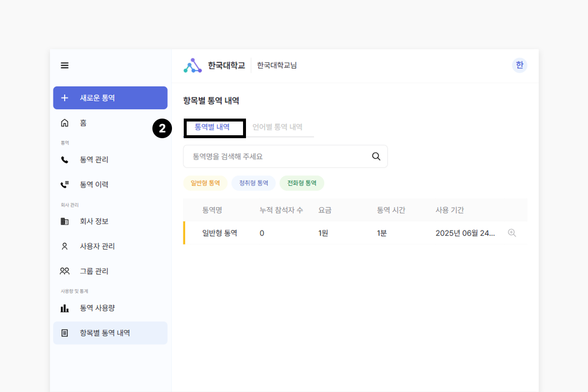Filter by 일반형 통역 chip
The height and width of the screenshot is (392, 588).
click(x=205, y=183)
